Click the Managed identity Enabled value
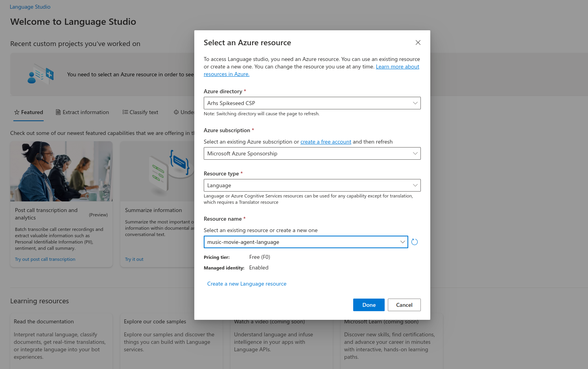The height and width of the screenshot is (369, 588). 259,268
